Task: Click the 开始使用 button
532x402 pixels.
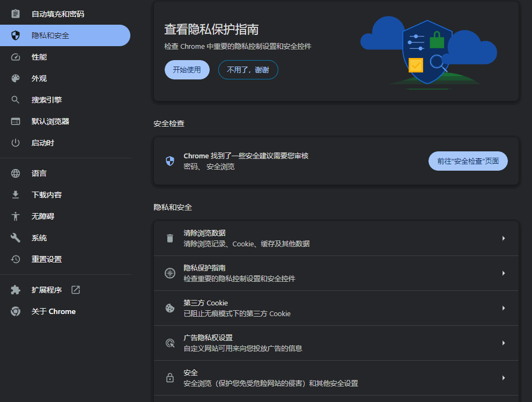Action: (187, 70)
